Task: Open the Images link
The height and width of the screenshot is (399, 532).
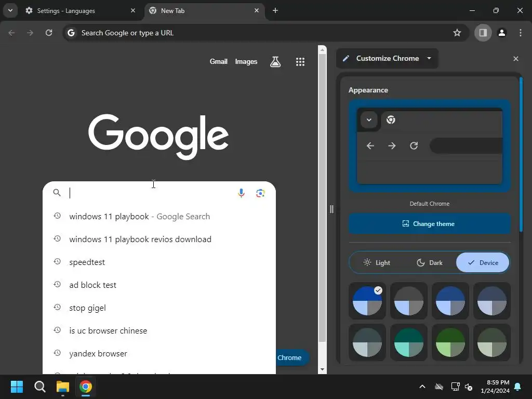Action: click(x=246, y=62)
